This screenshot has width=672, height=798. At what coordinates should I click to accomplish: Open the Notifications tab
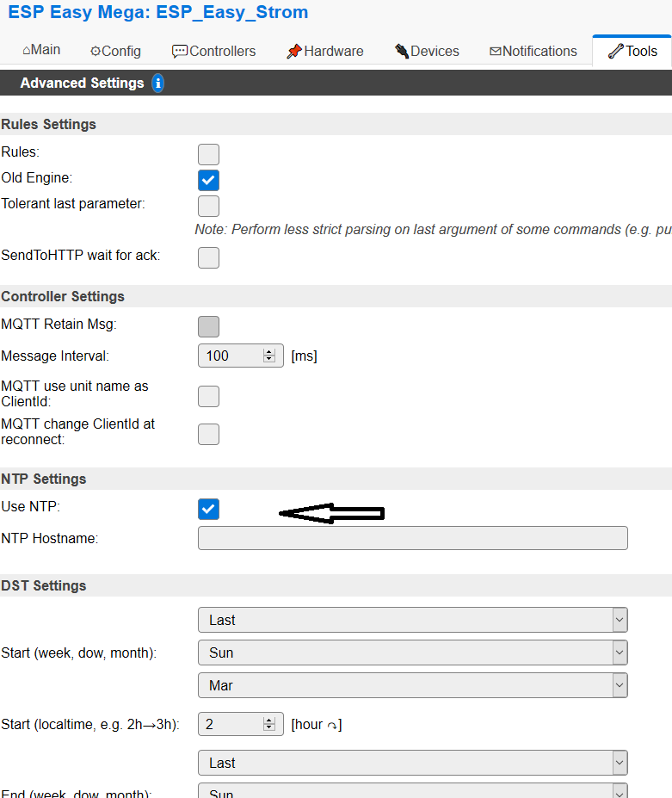click(533, 52)
